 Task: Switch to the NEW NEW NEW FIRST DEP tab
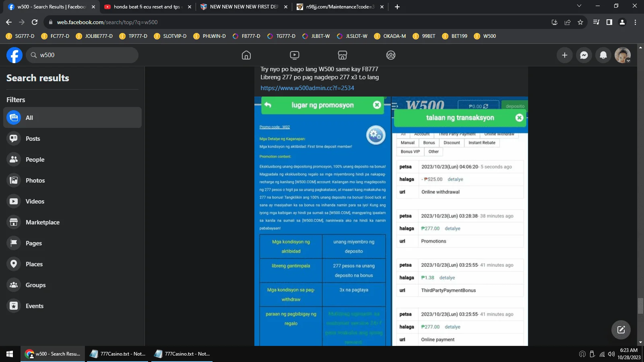[244, 6]
